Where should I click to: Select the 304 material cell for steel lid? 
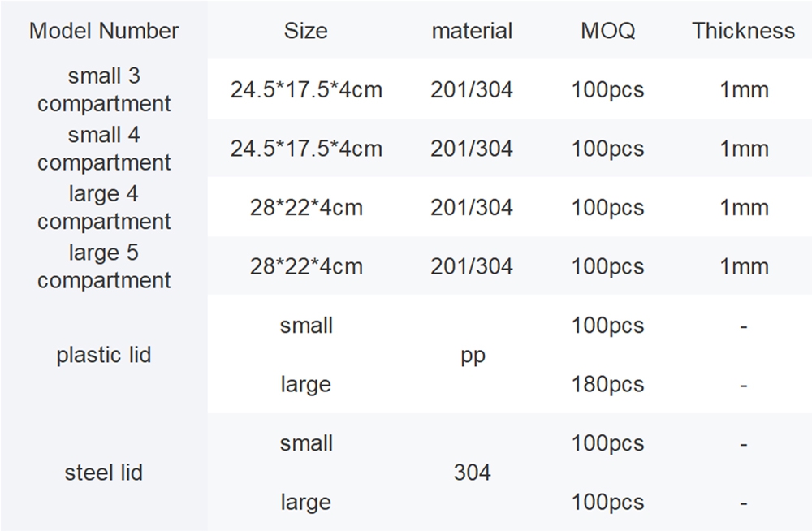pyautogui.click(x=472, y=473)
